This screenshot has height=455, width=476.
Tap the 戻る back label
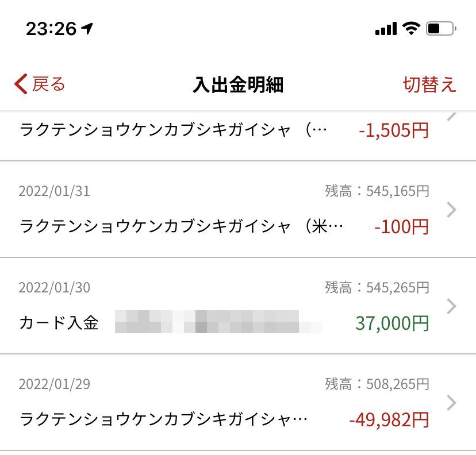[x=48, y=84]
